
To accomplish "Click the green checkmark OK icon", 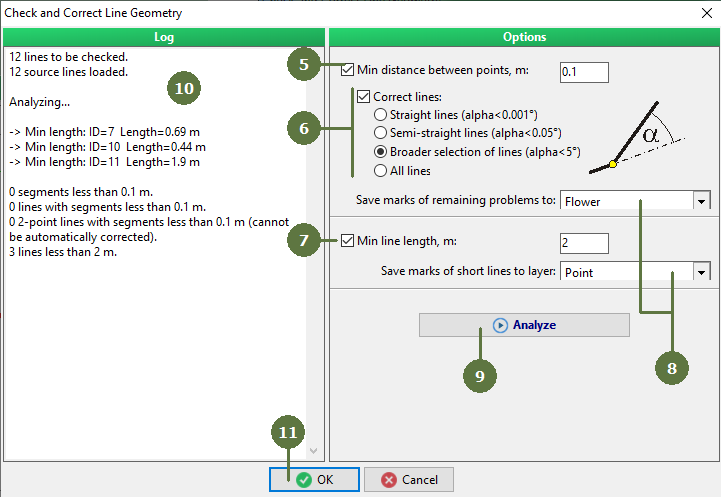I will (x=303, y=480).
